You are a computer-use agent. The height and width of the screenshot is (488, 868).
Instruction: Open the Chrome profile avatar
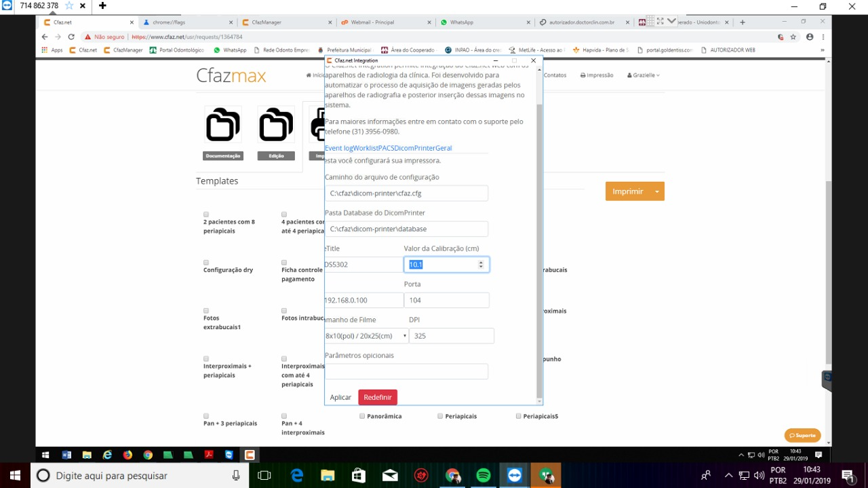tap(810, 37)
